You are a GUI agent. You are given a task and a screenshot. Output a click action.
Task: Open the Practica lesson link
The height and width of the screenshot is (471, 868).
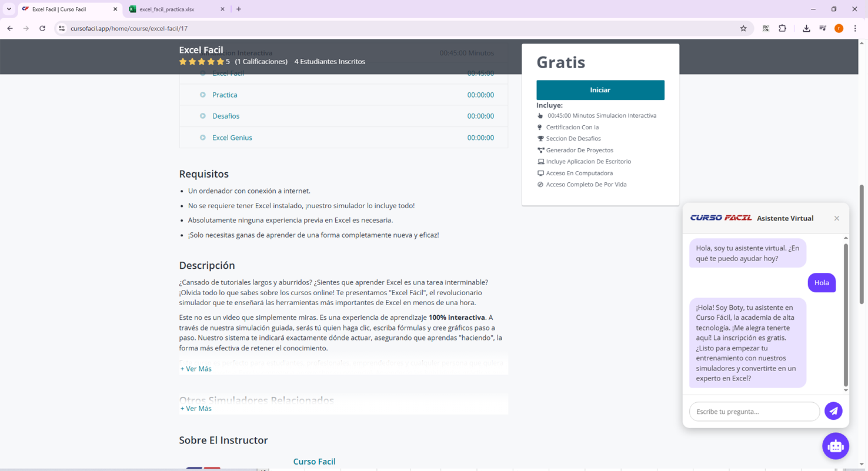tap(225, 95)
